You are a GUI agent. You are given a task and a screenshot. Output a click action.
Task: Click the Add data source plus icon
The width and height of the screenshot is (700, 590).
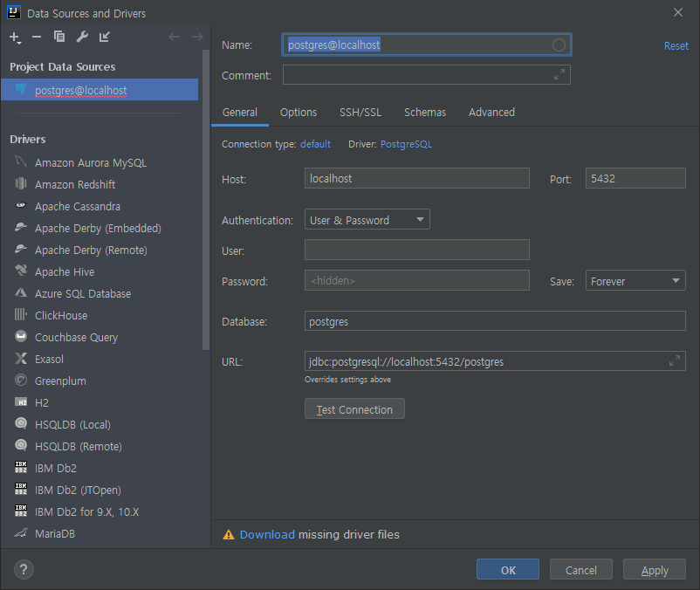point(15,38)
